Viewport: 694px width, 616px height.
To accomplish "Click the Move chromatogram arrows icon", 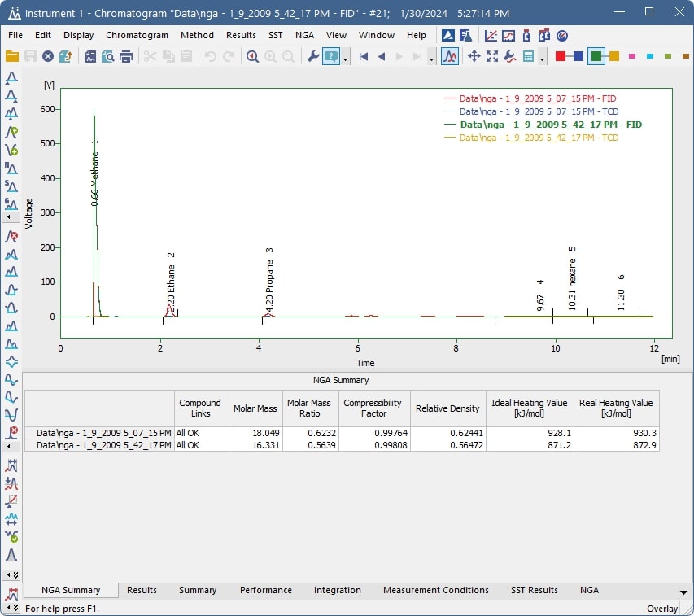I will coord(474,56).
